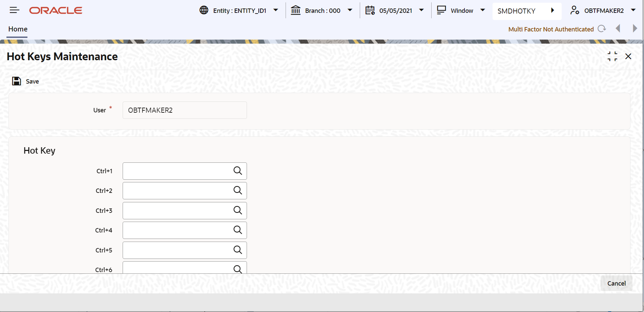Select the Home tab
This screenshot has height=312, width=644.
pos(17,29)
